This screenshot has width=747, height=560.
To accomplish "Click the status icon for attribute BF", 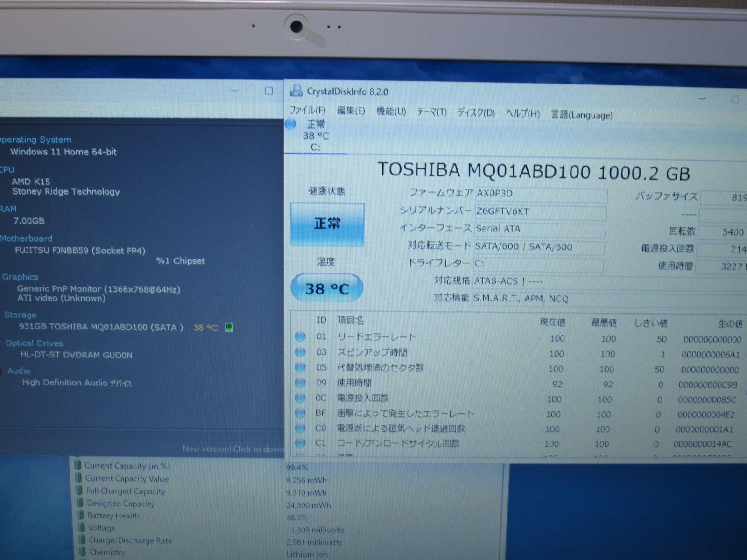I will [x=300, y=413].
